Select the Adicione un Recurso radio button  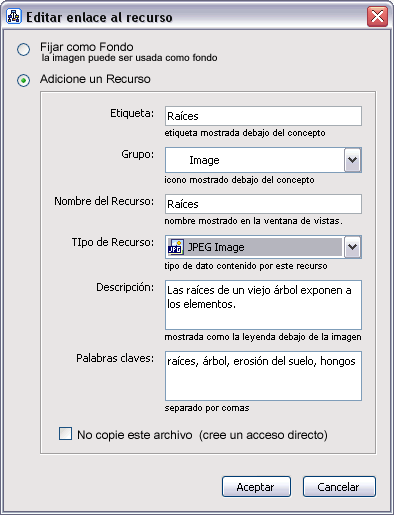pyautogui.click(x=23, y=80)
